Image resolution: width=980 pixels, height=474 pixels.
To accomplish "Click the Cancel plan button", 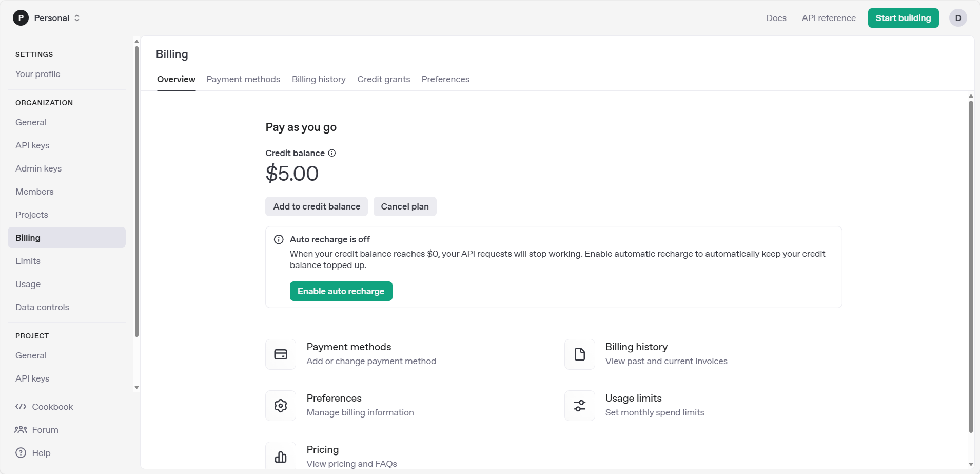I will (405, 206).
